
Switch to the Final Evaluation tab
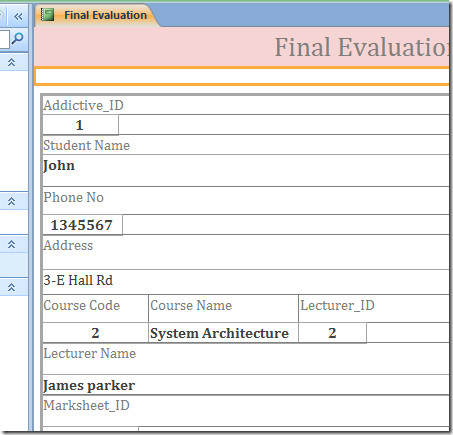pos(97,15)
